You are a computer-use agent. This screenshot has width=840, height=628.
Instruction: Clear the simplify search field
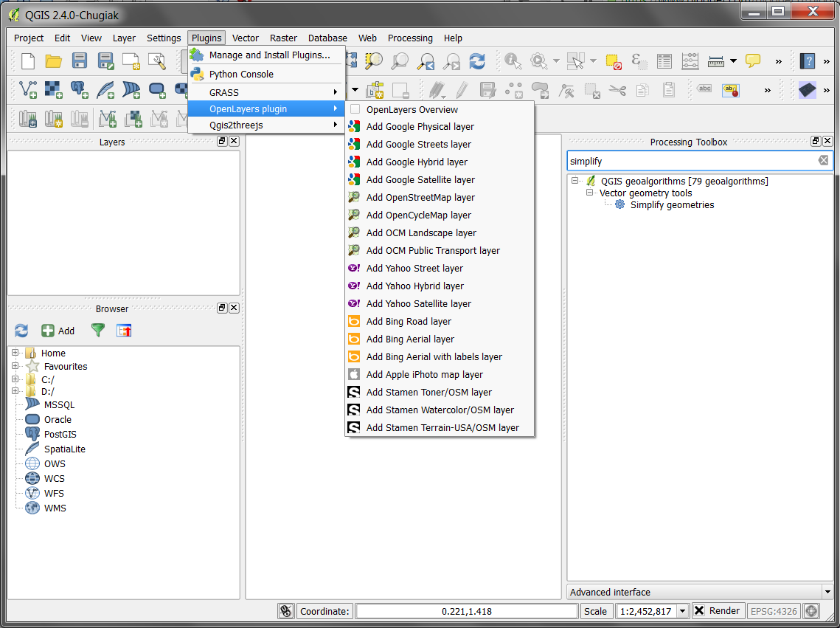pyautogui.click(x=823, y=160)
